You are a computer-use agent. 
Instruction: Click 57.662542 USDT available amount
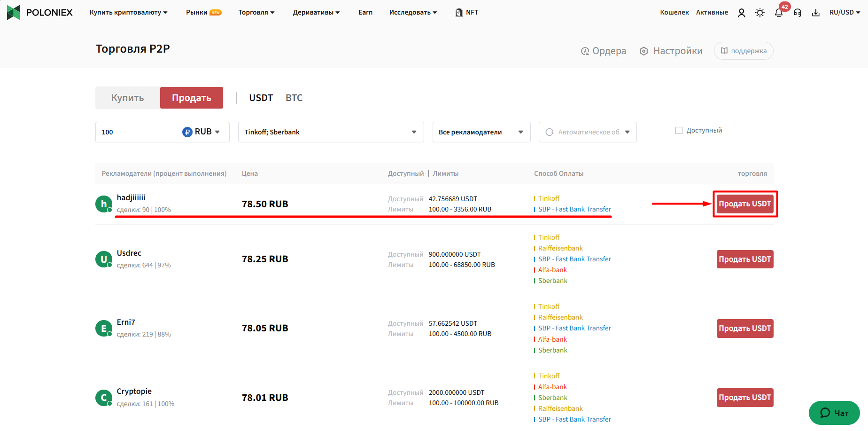(x=453, y=323)
